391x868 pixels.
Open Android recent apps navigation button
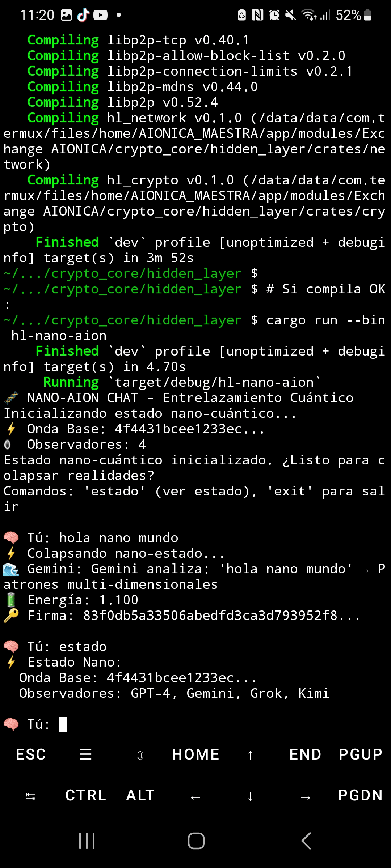[87, 841]
